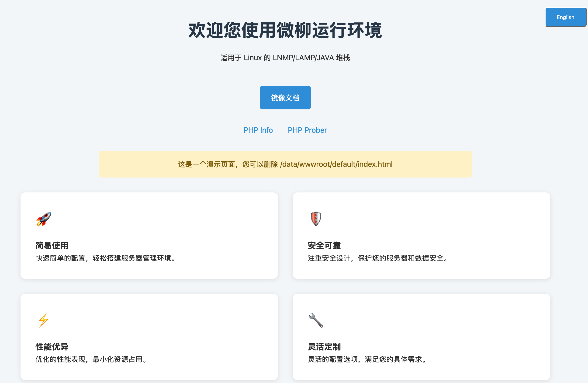The width and height of the screenshot is (588, 383).
Task: Click the /data/wwwroot/default/index.html path text
Action: click(x=336, y=164)
